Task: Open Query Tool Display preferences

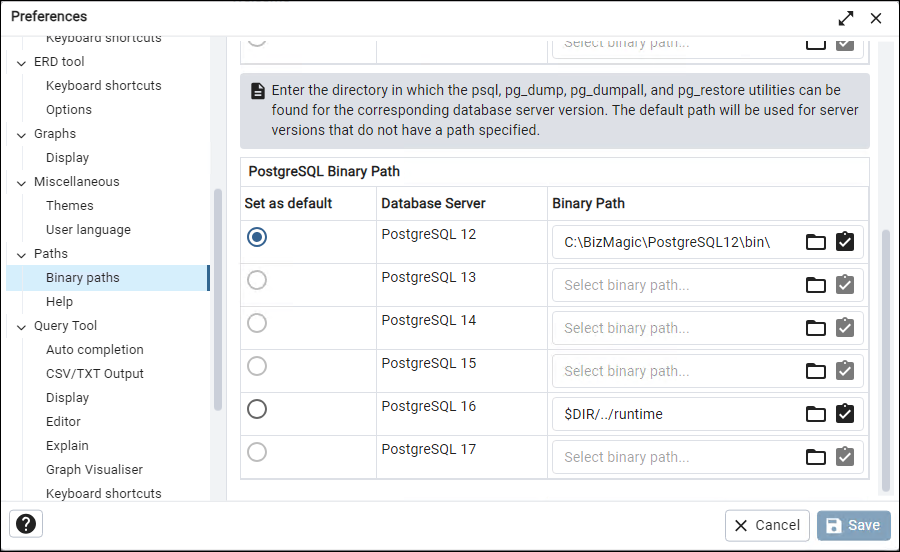Action: tap(67, 398)
